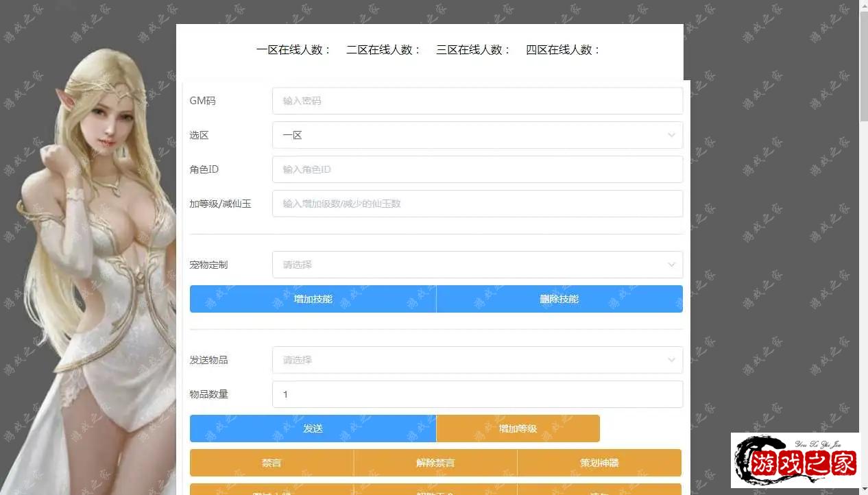The height and width of the screenshot is (495, 868).
Task: Click the 加等级/减仙玉 amount input
Action: (477, 203)
